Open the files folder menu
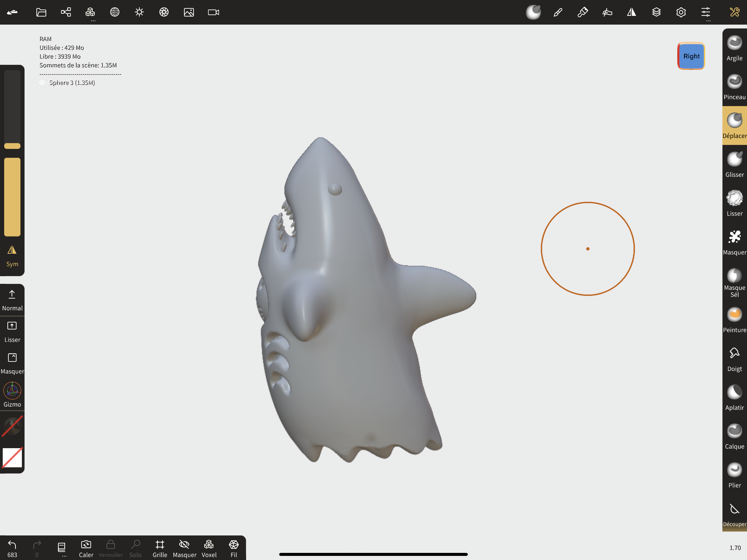The width and height of the screenshot is (747, 560). [41, 12]
